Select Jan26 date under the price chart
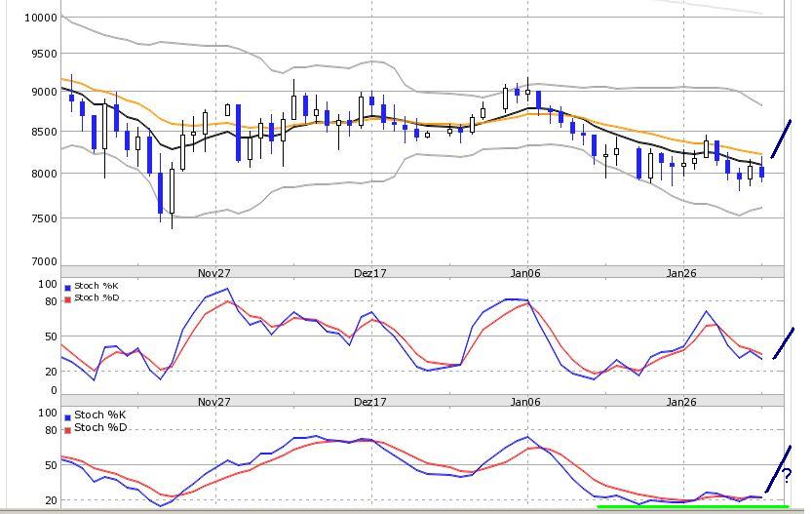 (x=681, y=273)
